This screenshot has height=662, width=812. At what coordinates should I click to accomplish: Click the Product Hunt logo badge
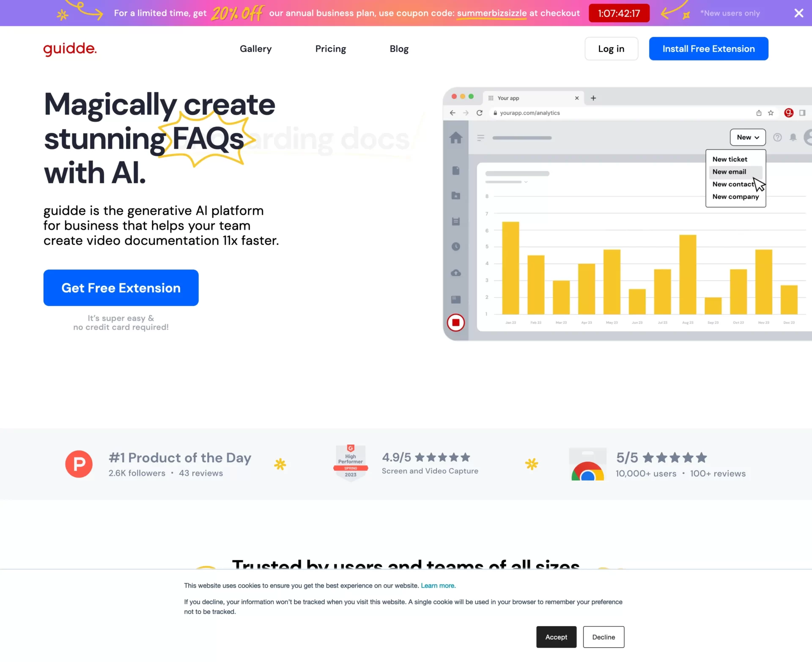click(x=79, y=464)
